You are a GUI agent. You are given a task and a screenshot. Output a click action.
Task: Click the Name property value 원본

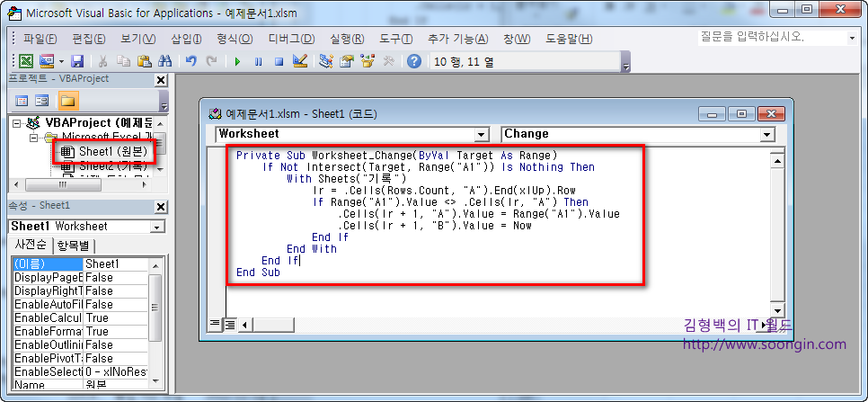coord(116,385)
